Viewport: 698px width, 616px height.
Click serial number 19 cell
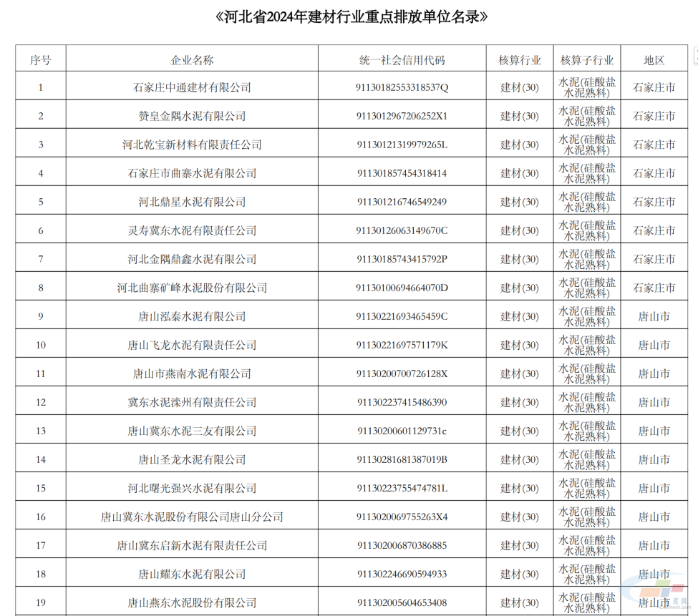click(x=41, y=602)
